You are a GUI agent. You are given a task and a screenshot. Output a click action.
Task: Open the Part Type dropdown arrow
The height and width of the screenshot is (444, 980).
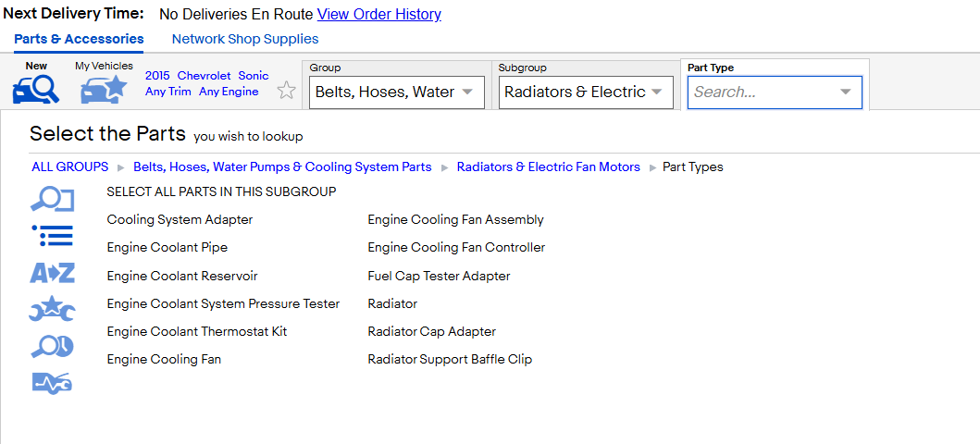coord(845,92)
